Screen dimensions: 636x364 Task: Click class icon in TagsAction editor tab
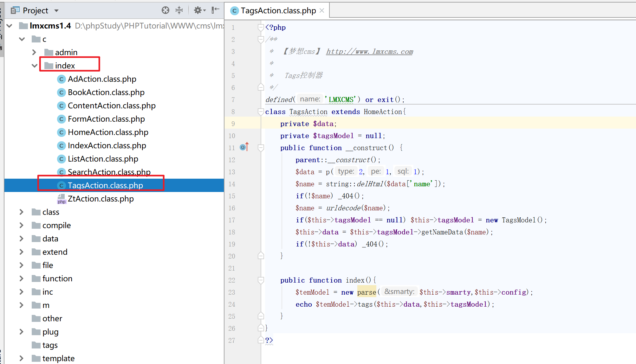pos(234,11)
